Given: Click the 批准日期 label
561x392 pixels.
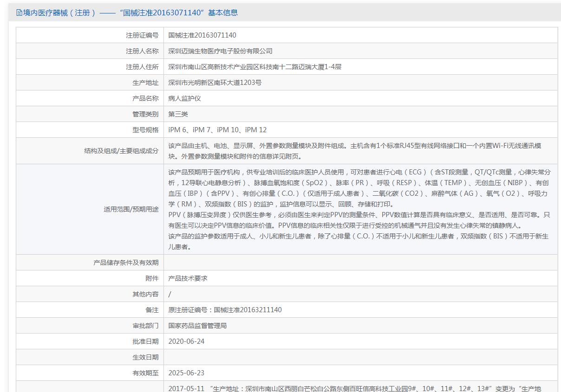Looking at the screenshot, I should (x=145, y=341).
